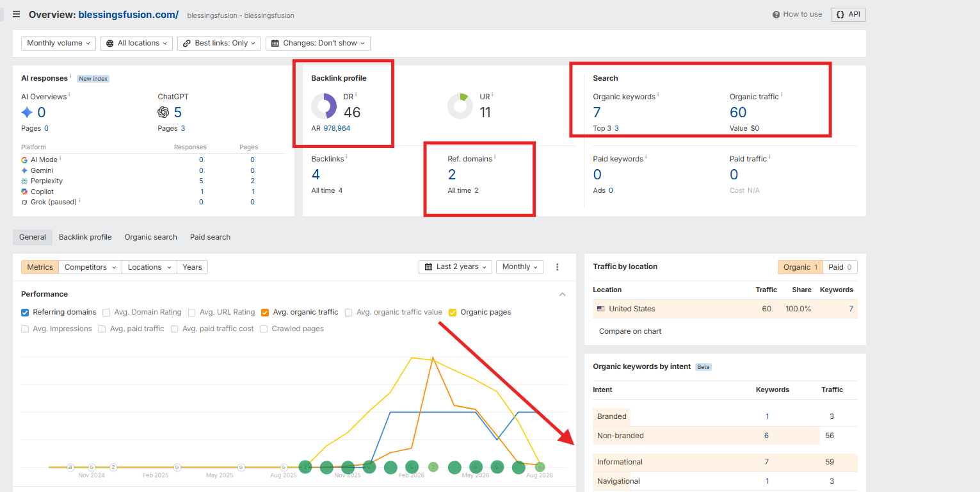Open the Monthly volume dropdown
Image resolution: width=980 pixels, height=492 pixels.
click(58, 44)
